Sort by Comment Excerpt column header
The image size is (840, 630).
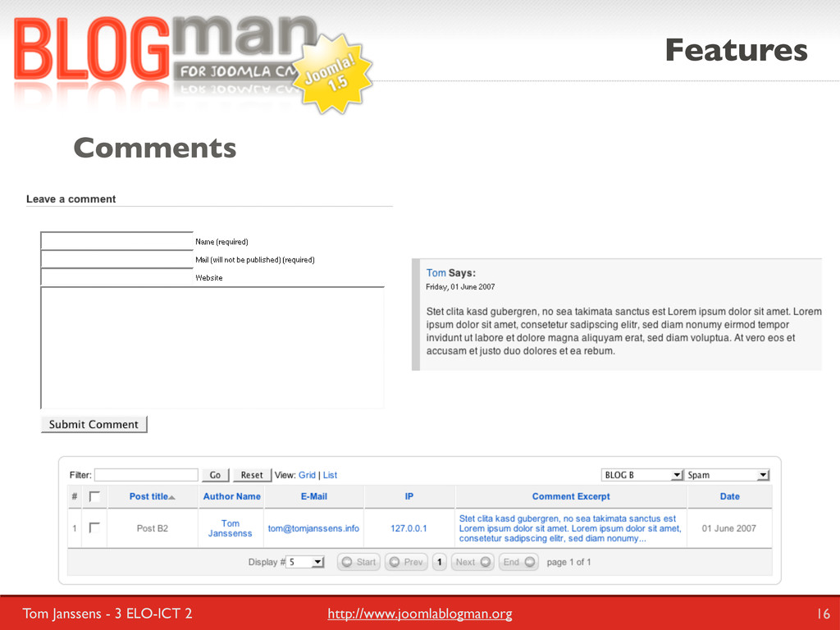(x=571, y=496)
